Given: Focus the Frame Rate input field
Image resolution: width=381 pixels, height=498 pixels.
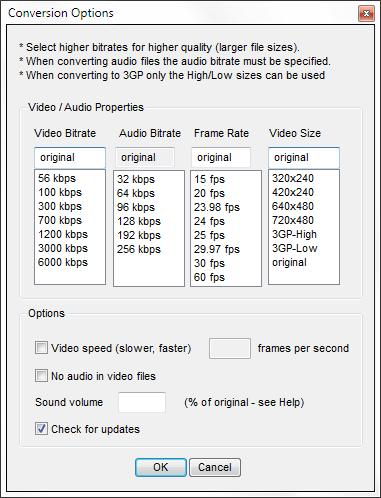Looking at the screenshot, I should [221, 157].
